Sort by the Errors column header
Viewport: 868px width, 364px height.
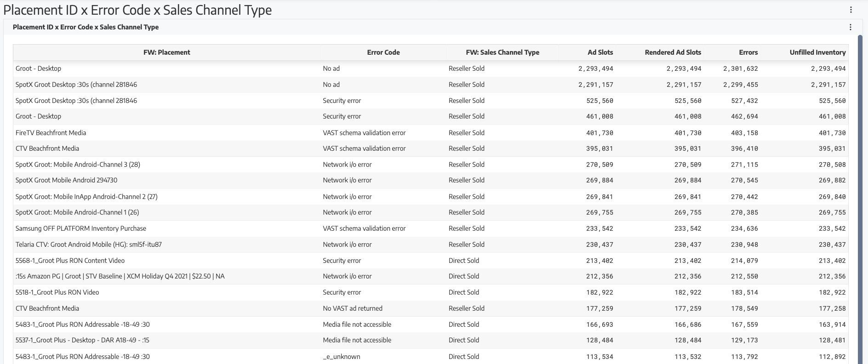tap(748, 52)
